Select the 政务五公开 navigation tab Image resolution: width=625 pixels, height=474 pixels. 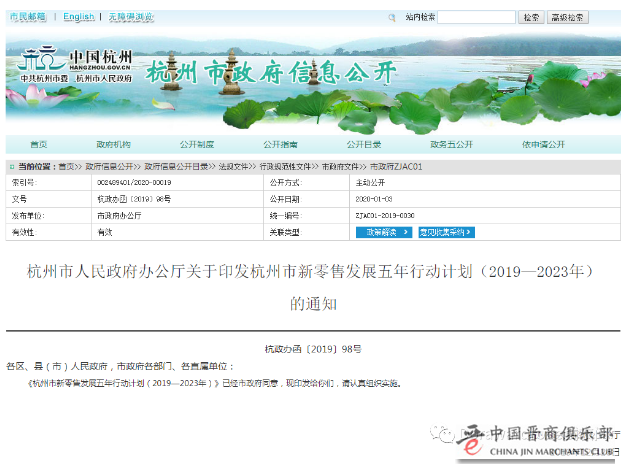pos(452,145)
